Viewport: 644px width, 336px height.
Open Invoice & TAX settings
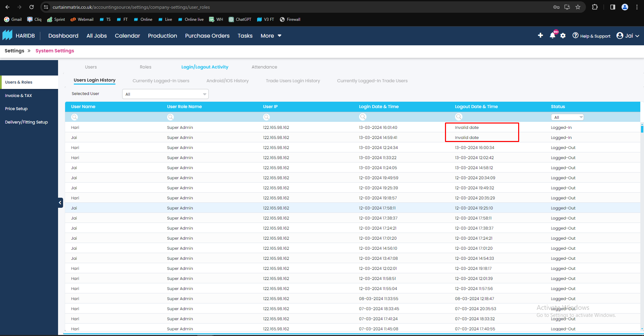[18, 96]
